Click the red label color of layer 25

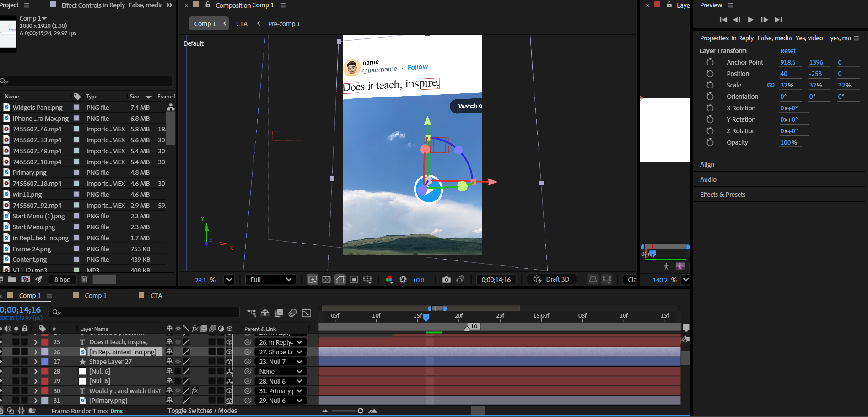pyautogui.click(x=45, y=342)
